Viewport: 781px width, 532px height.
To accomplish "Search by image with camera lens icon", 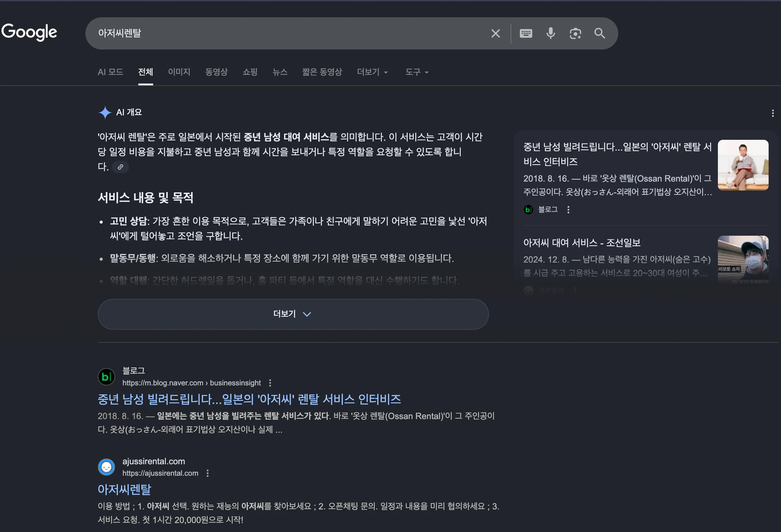I will pos(575,33).
